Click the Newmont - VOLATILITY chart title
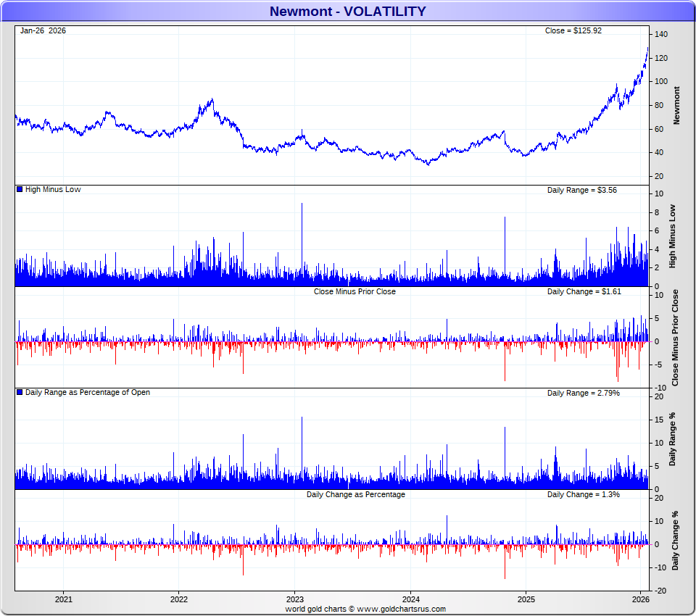The width and height of the screenshot is (696, 616). [x=347, y=11]
